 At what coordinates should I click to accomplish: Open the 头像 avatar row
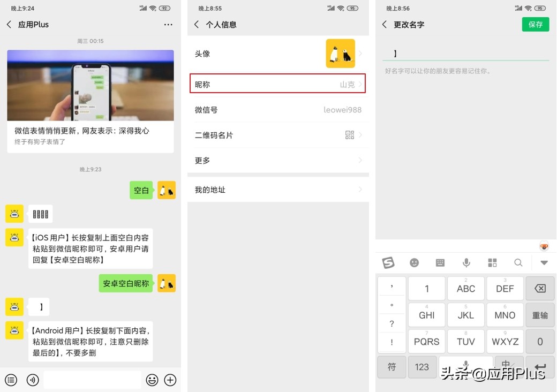[x=278, y=54]
